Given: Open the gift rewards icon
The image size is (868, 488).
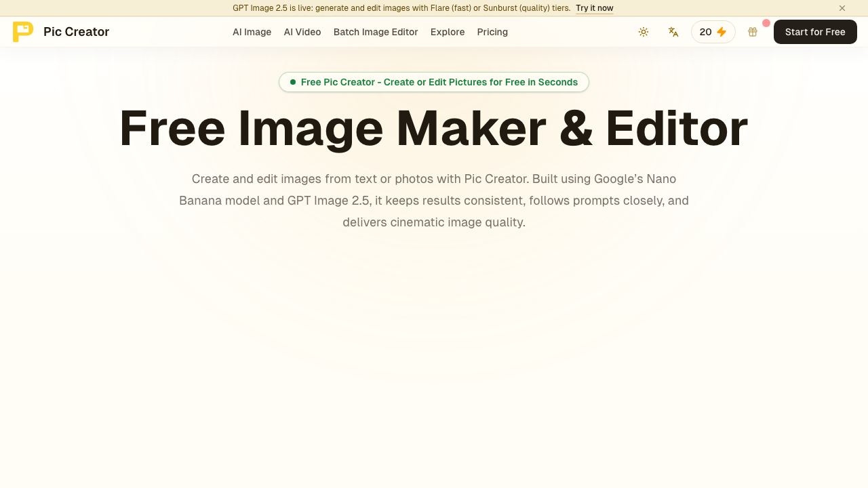Looking at the screenshot, I should tap(753, 32).
